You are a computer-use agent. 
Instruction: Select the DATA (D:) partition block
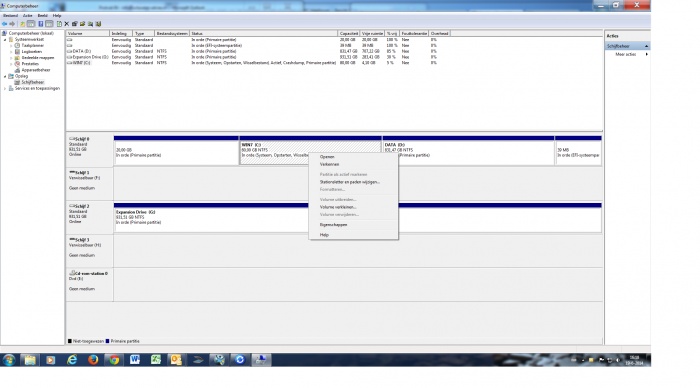point(468,153)
